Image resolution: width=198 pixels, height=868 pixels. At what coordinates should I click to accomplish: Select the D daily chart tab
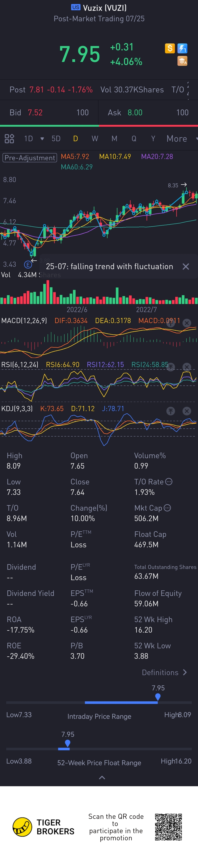coord(75,138)
